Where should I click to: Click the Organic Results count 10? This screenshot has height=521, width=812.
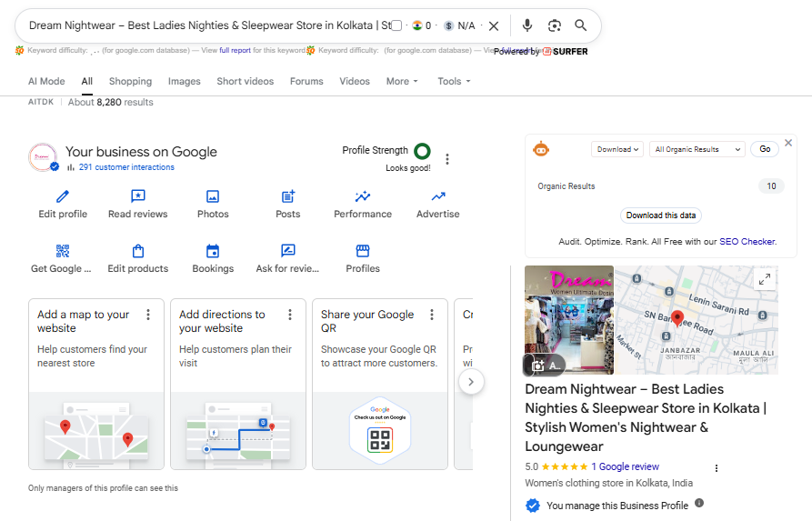coord(771,185)
